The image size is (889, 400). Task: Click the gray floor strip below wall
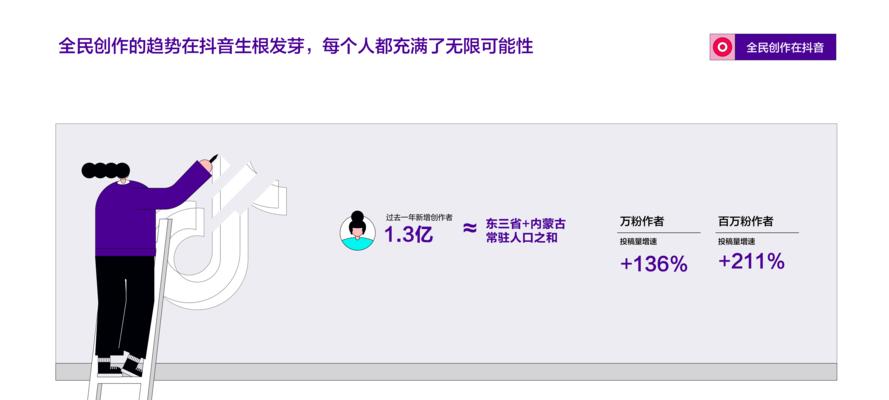point(446,372)
